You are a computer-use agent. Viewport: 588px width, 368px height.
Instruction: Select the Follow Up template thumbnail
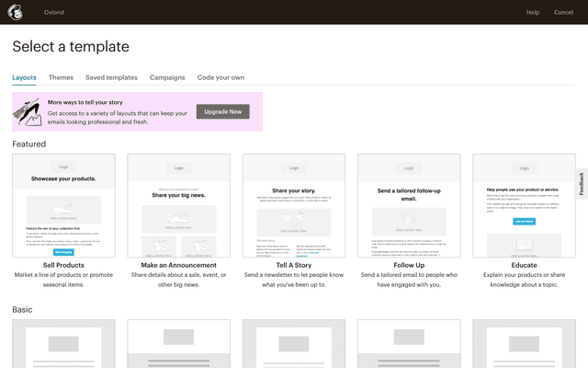coord(409,205)
